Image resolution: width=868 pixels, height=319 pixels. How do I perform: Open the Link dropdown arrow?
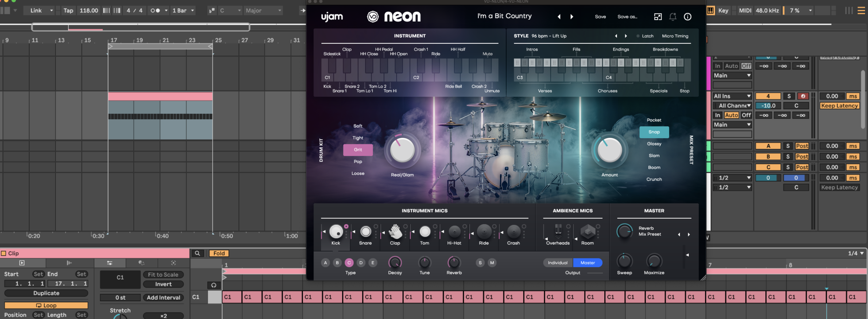pos(51,11)
